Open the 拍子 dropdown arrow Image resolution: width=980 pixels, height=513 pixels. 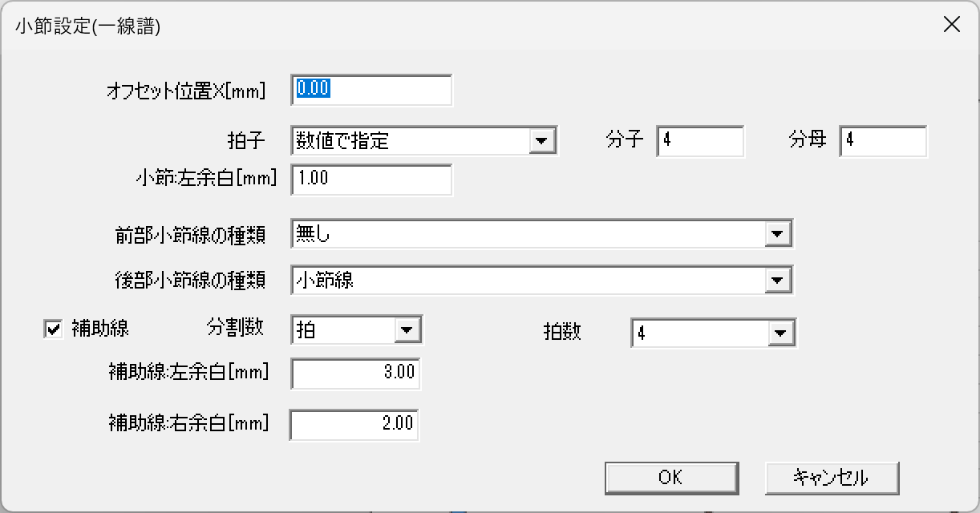coord(543,142)
